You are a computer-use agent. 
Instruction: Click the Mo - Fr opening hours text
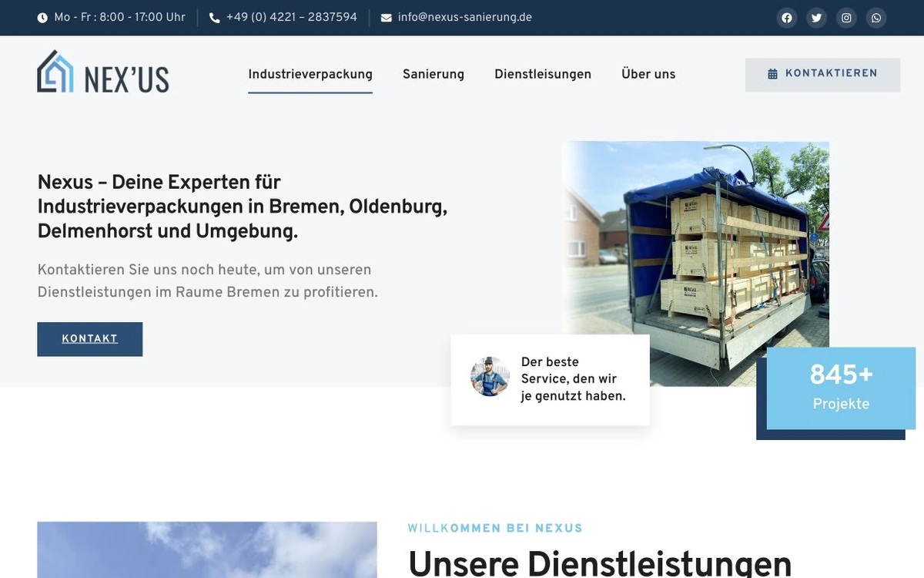click(120, 18)
